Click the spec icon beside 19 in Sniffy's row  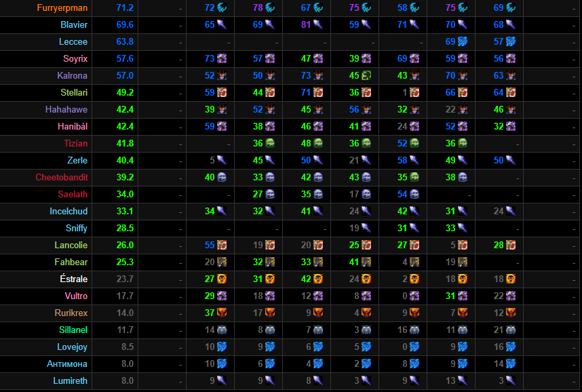tap(366, 229)
